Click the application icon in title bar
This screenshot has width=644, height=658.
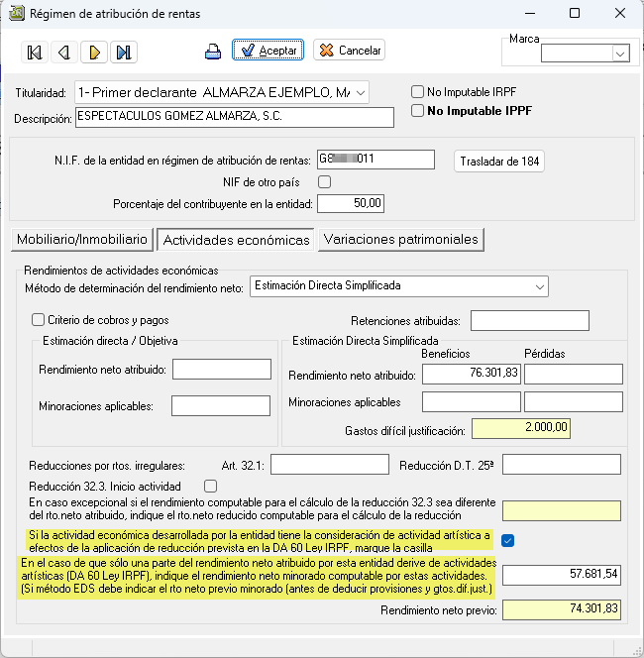15,14
